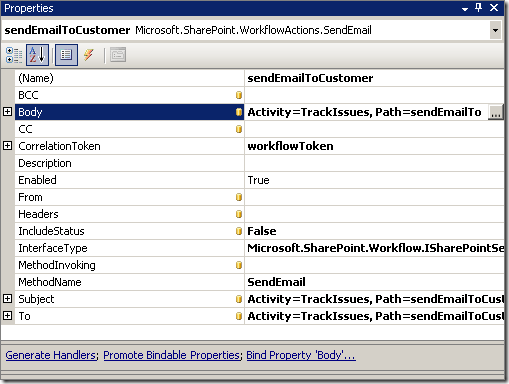Click the CC value field
The image size is (509, 384).
374,129
